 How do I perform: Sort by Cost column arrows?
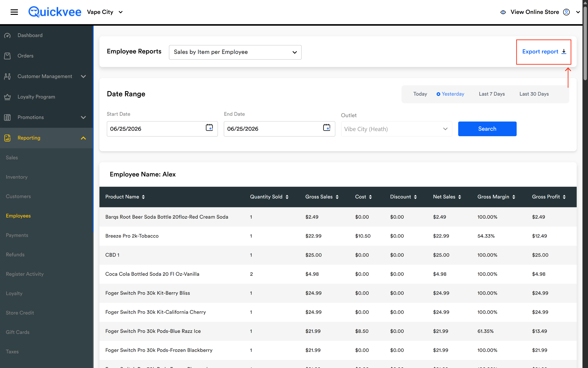pos(371,197)
